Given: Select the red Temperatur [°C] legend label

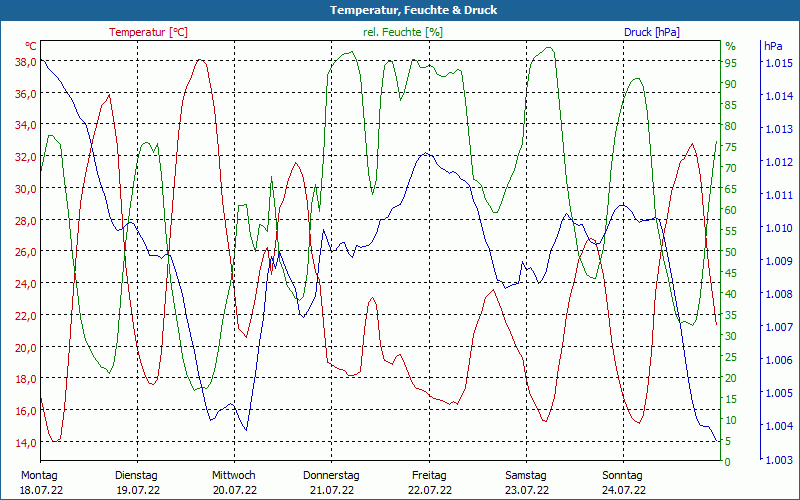Looking at the screenshot, I should pos(148,32).
